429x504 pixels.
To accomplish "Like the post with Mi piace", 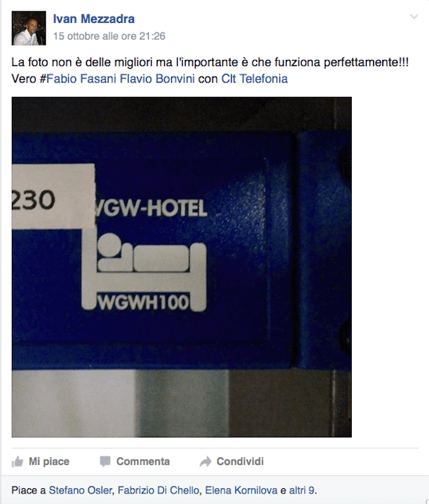I will [x=40, y=462].
